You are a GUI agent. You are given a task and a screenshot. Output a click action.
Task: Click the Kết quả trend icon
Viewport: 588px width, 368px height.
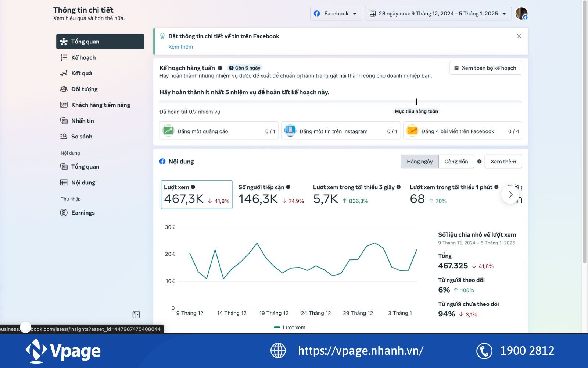pos(64,73)
